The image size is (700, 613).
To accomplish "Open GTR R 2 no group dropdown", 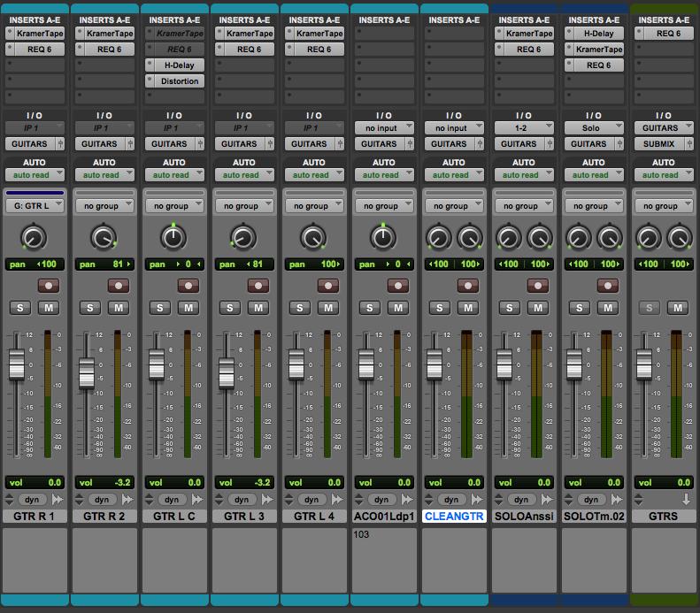I will coord(104,206).
